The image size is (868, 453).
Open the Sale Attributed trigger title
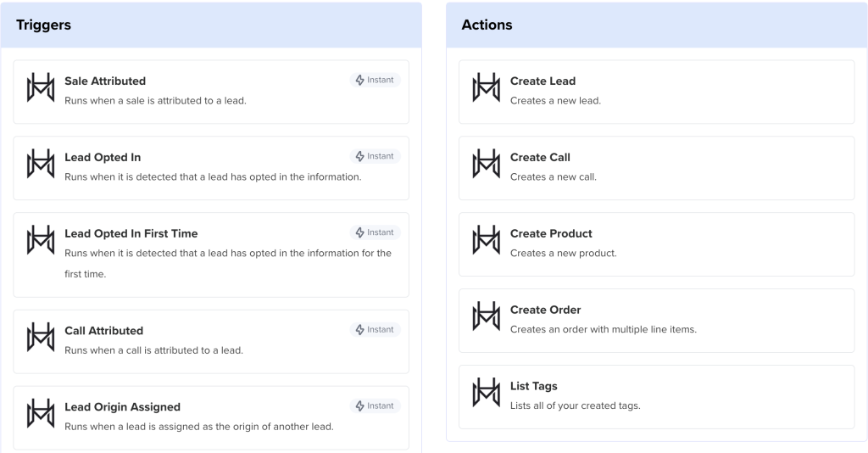105,81
